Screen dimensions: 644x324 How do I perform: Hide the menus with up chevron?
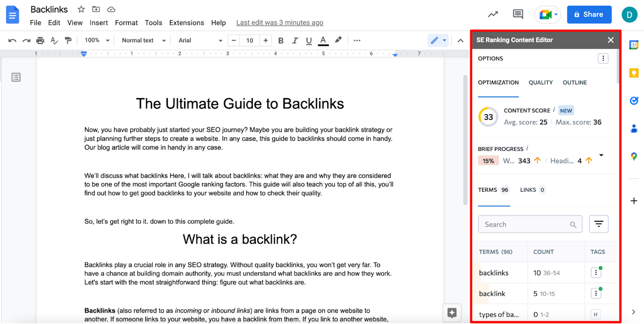[461, 41]
